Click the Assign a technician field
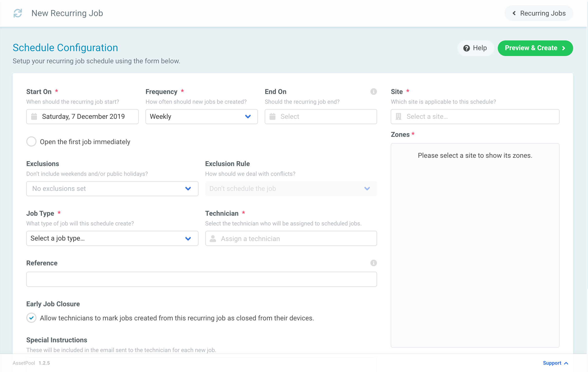588x372 pixels. click(x=291, y=238)
